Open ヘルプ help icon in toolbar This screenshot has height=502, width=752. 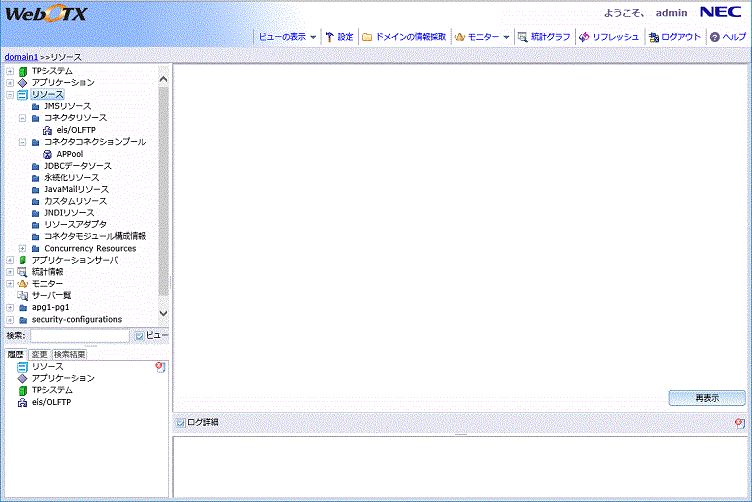click(x=714, y=37)
